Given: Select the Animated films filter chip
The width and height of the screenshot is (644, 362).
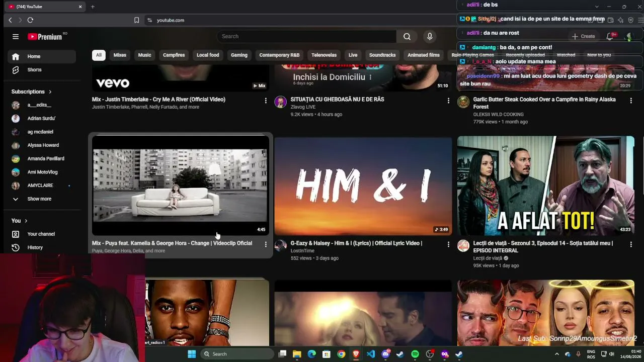Looking at the screenshot, I should 424,55.
